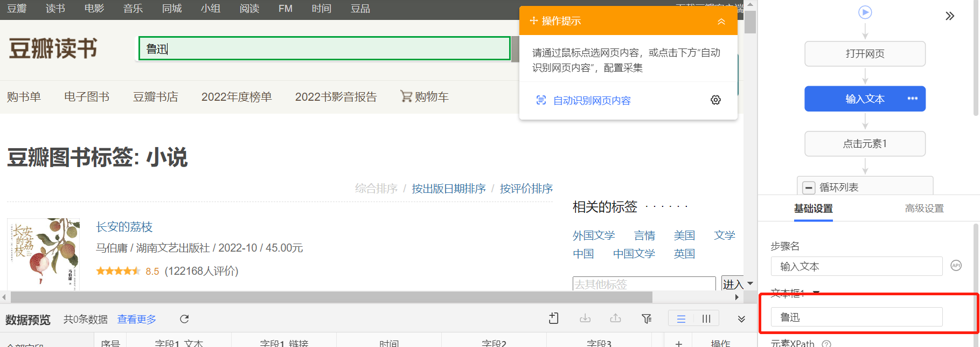This screenshot has height=347, width=980.
Task: Open the 同城 top menu item
Action: [x=172, y=9]
